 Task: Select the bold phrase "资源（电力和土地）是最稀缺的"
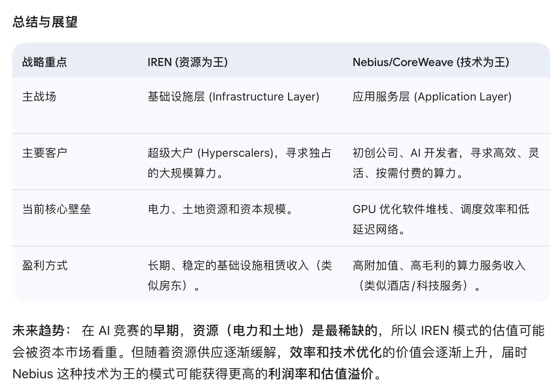[x=285, y=330]
